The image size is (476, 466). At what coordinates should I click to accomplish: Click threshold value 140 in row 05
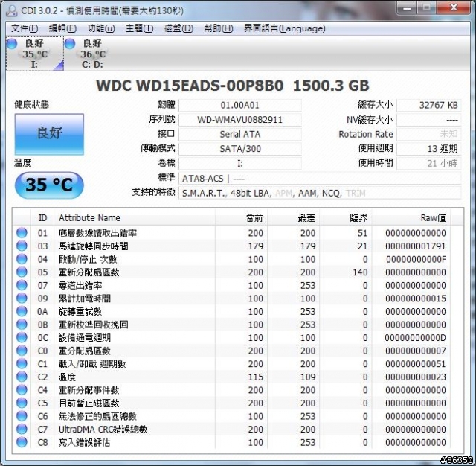[x=360, y=272]
